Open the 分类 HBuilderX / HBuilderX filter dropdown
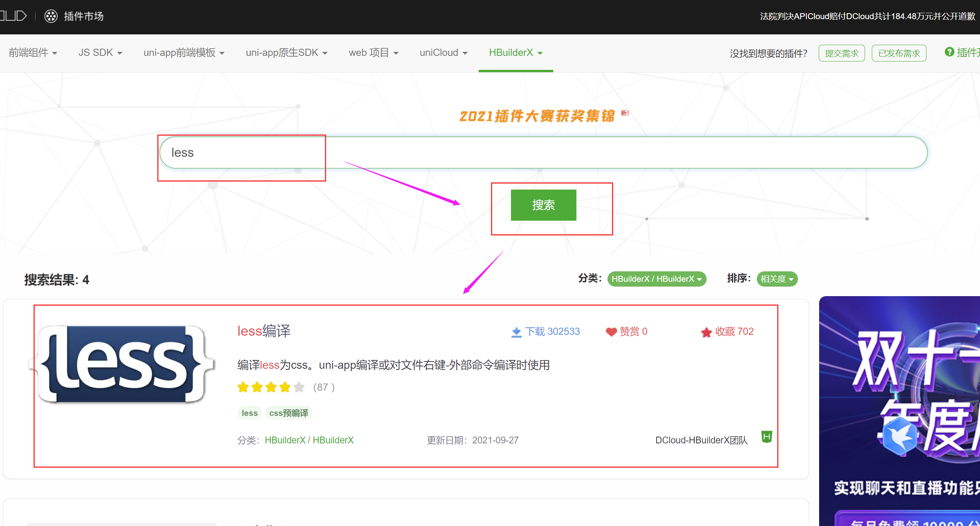 click(656, 279)
